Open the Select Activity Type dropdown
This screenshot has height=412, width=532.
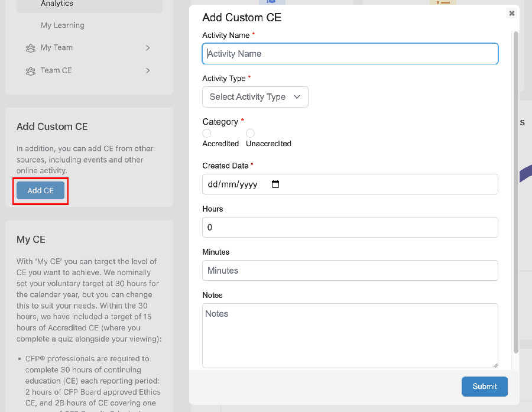[x=255, y=97]
